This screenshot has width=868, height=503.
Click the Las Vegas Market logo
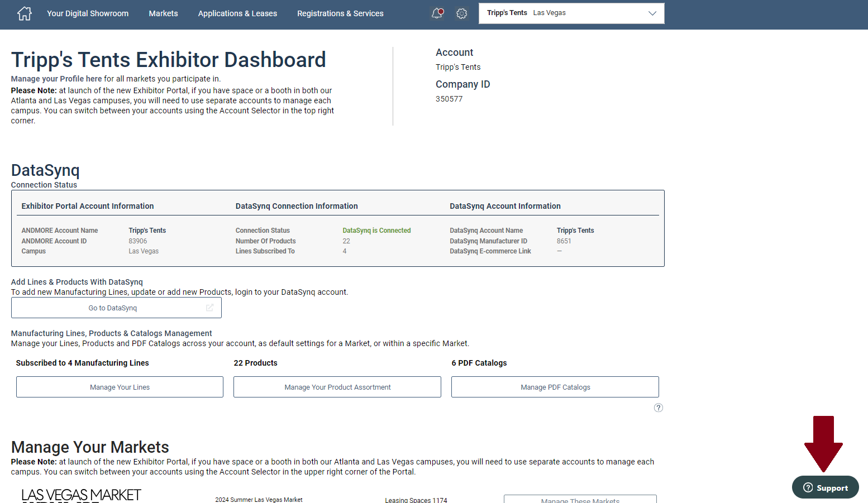81,496
